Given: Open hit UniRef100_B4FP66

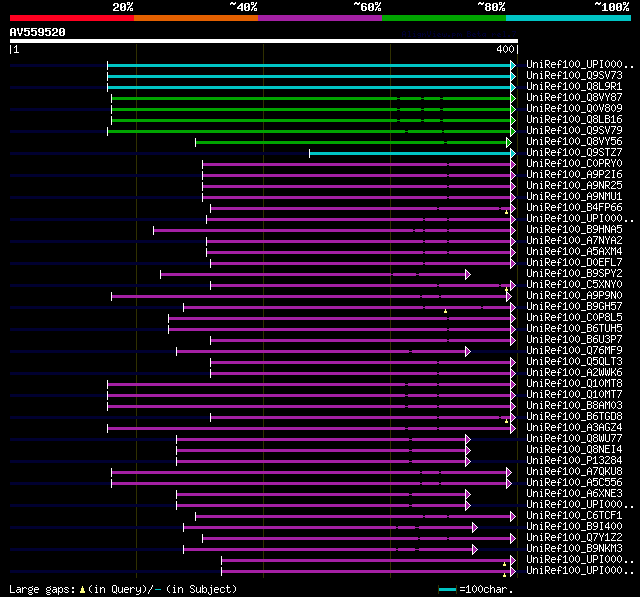Looking at the screenshot, I should tap(574, 208).
